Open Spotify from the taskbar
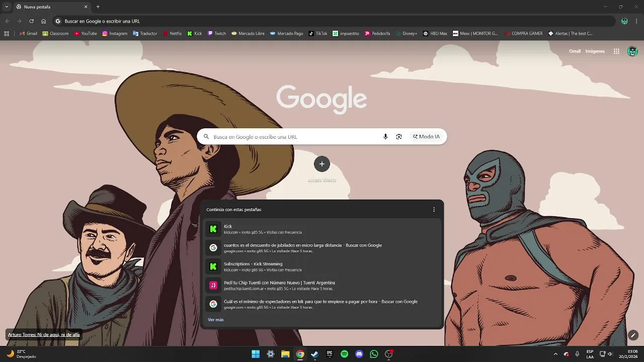The image size is (644, 362). 344,354
